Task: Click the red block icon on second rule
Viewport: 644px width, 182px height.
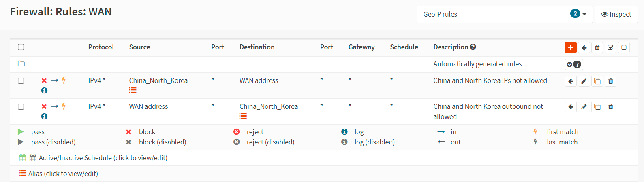Action: click(44, 106)
